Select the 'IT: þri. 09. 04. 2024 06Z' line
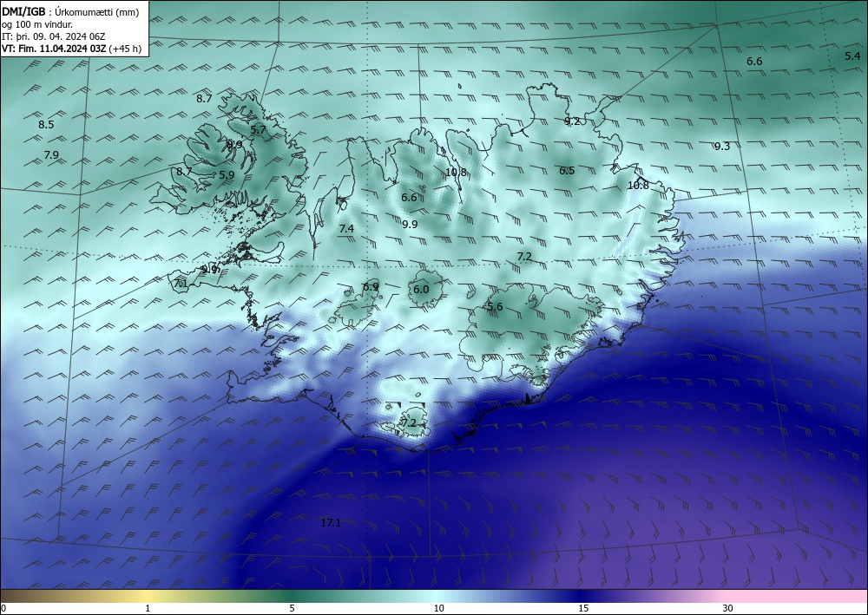This screenshot has height=615, width=868. tap(54, 36)
